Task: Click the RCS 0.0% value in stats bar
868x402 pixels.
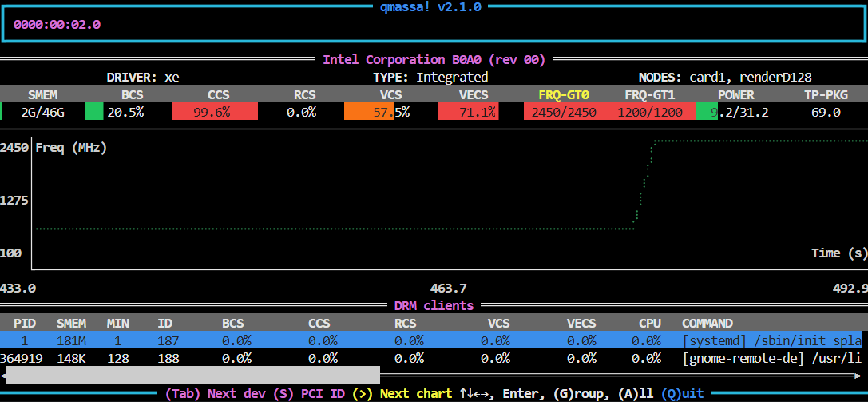Action: [301, 113]
